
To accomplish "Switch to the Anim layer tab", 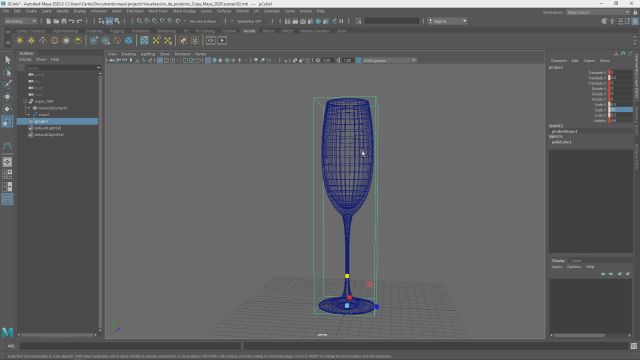I will tap(577, 260).
